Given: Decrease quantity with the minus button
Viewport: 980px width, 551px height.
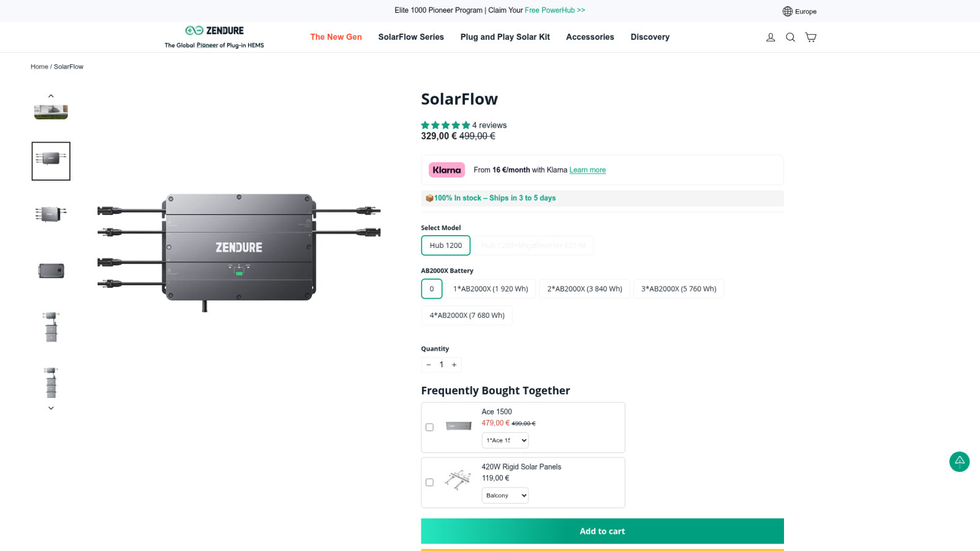Looking at the screenshot, I should (429, 365).
